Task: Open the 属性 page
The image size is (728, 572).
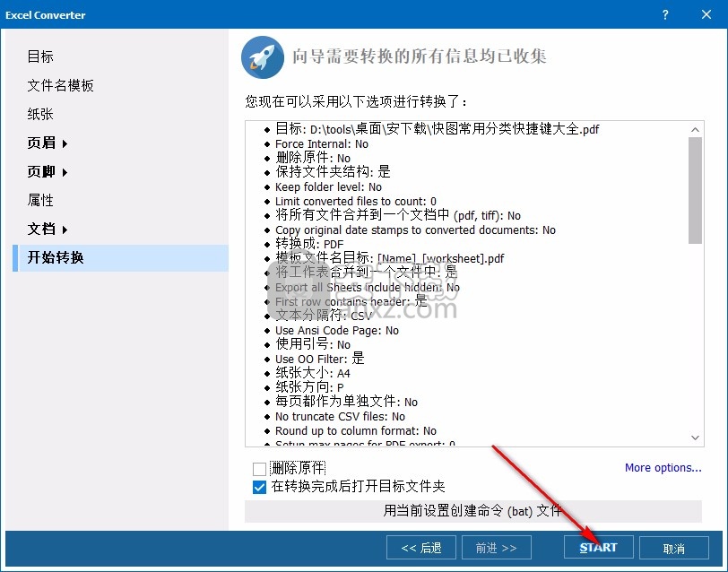Action: click(40, 200)
